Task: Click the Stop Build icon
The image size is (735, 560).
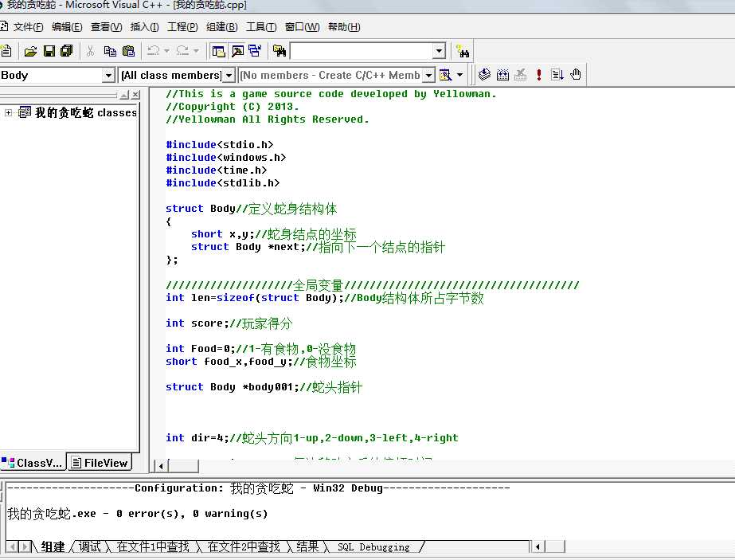Action: (x=520, y=75)
